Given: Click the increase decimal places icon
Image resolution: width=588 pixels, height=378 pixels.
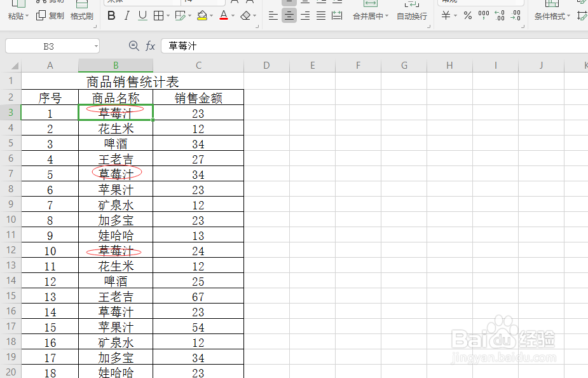Looking at the screenshot, I should (x=500, y=16).
